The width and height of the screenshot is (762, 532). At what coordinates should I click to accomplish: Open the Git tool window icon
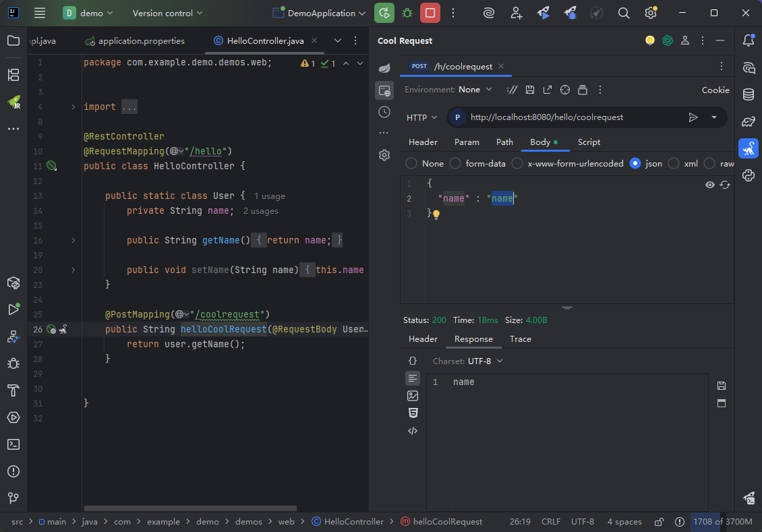(x=13, y=498)
